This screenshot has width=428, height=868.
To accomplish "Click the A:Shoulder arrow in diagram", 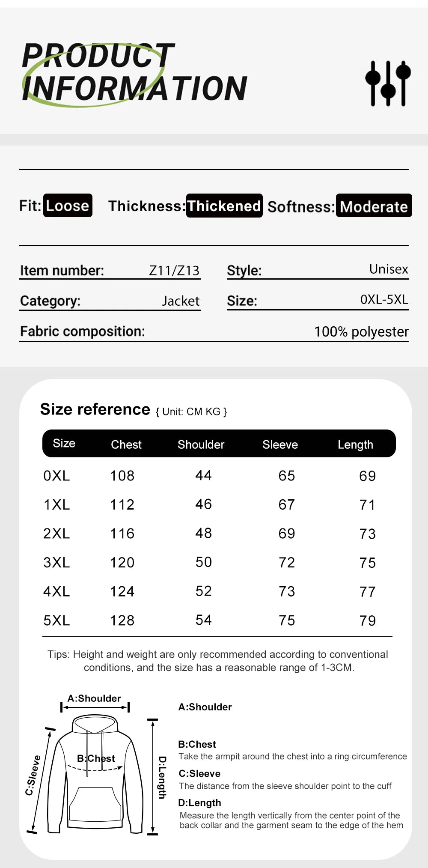I will click(x=95, y=707).
